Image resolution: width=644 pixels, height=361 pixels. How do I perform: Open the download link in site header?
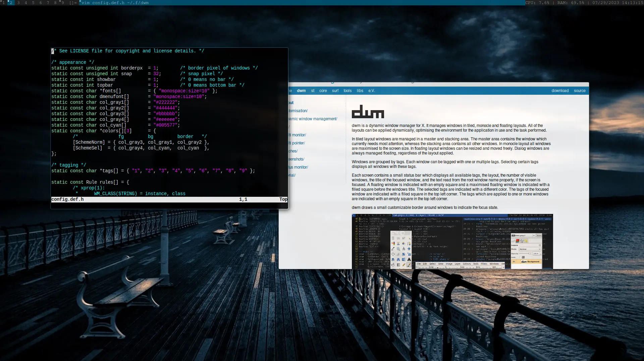click(x=560, y=91)
